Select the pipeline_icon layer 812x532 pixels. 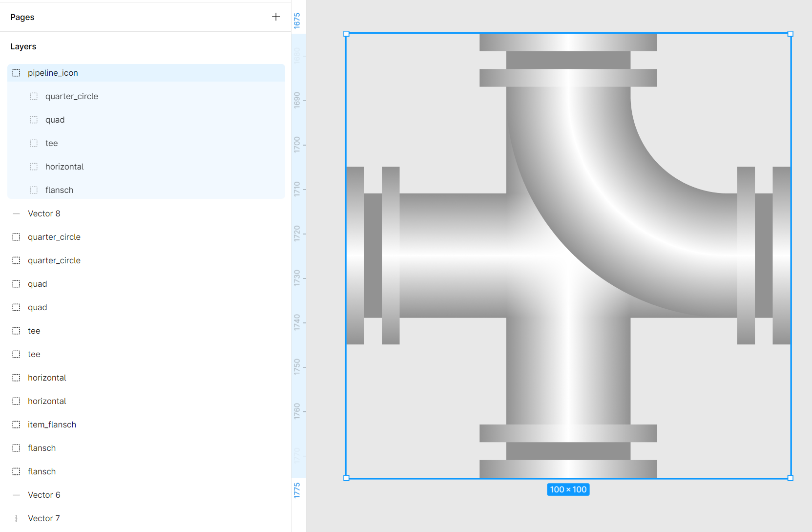(53, 73)
